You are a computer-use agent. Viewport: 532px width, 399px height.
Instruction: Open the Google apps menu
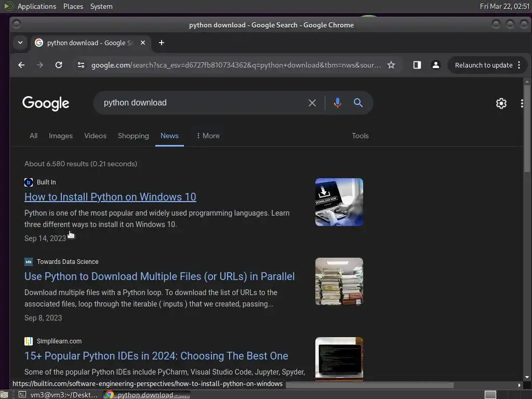[522, 103]
